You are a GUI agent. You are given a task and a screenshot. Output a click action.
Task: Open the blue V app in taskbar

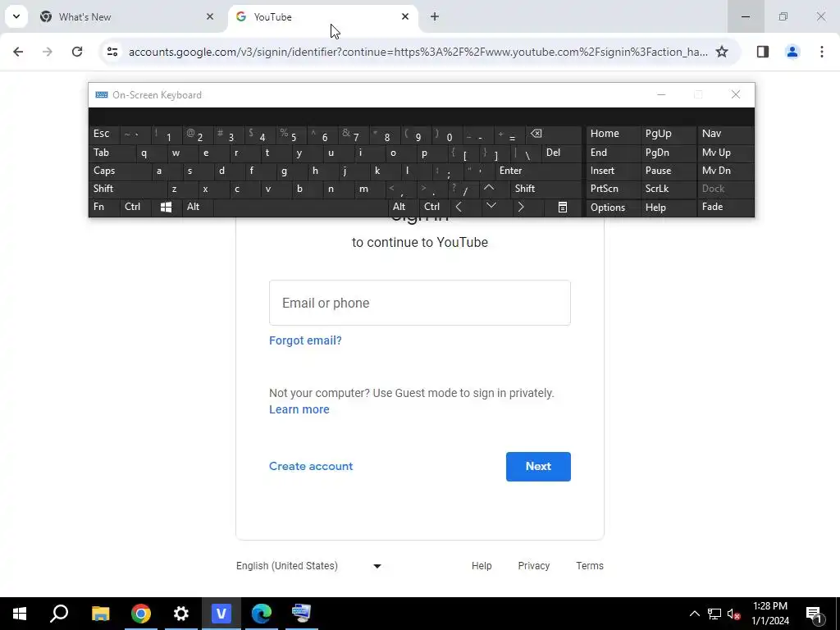pyautogui.click(x=221, y=614)
